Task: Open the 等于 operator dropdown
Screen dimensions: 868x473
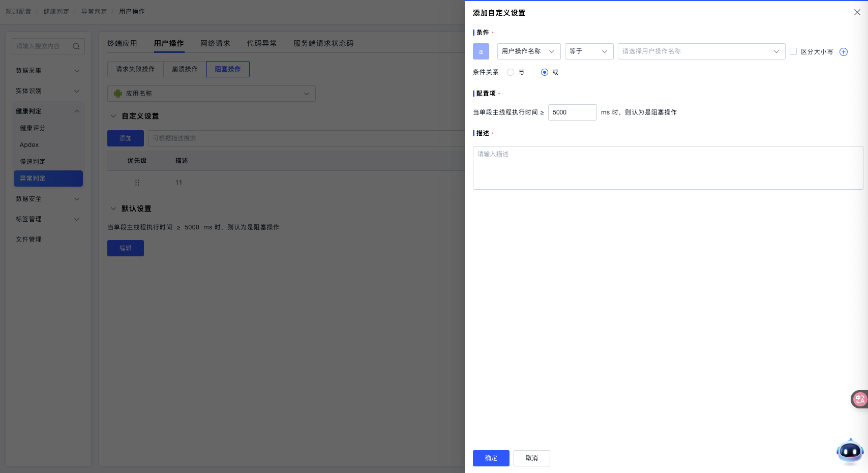Action: point(588,51)
